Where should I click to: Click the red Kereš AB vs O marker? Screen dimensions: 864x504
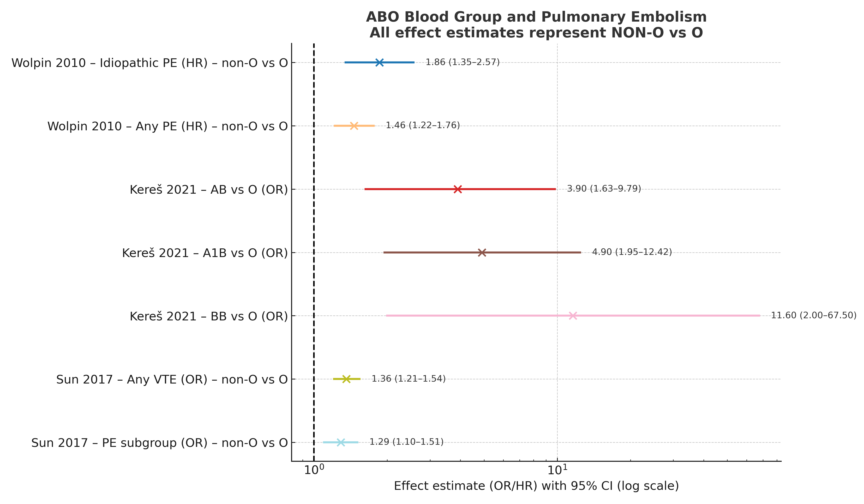(x=458, y=189)
